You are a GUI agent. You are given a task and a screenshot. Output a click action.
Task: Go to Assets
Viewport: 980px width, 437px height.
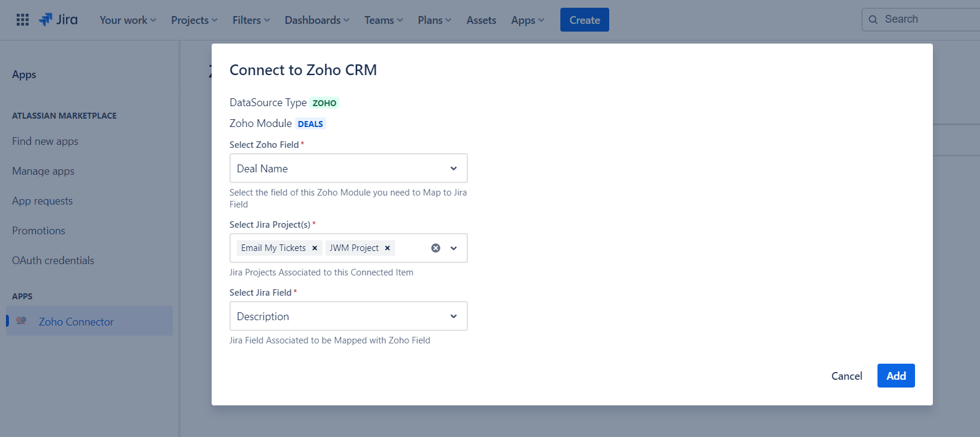click(481, 20)
